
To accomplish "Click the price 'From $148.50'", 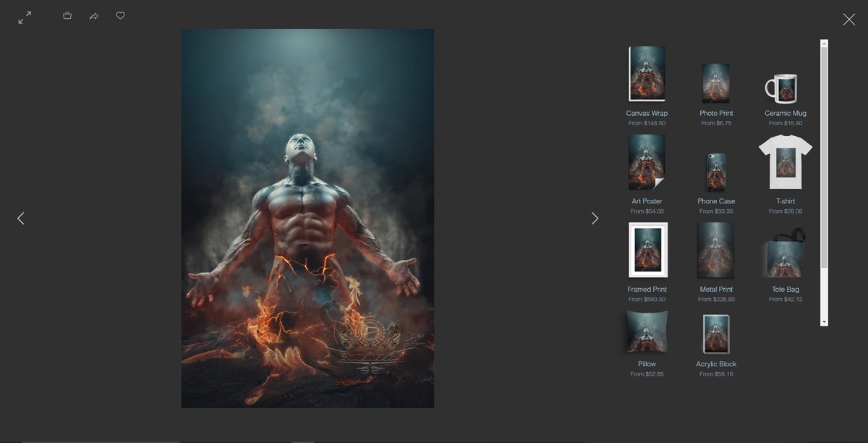I will pos(647,124).
